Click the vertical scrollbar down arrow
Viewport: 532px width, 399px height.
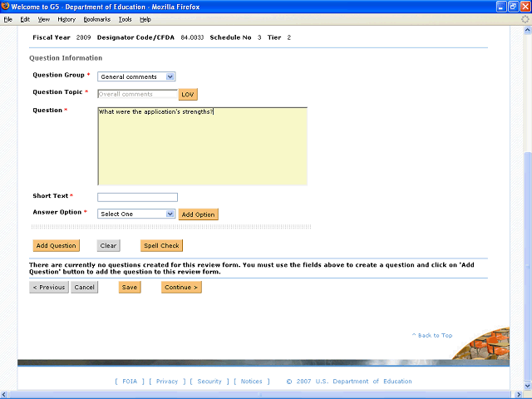tap(528, 386)
